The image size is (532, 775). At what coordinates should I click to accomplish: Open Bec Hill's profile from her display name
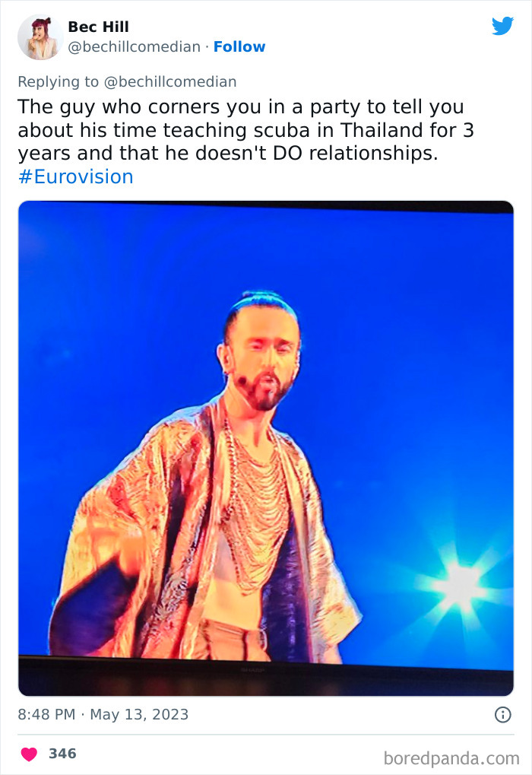[x=98, y=25]
